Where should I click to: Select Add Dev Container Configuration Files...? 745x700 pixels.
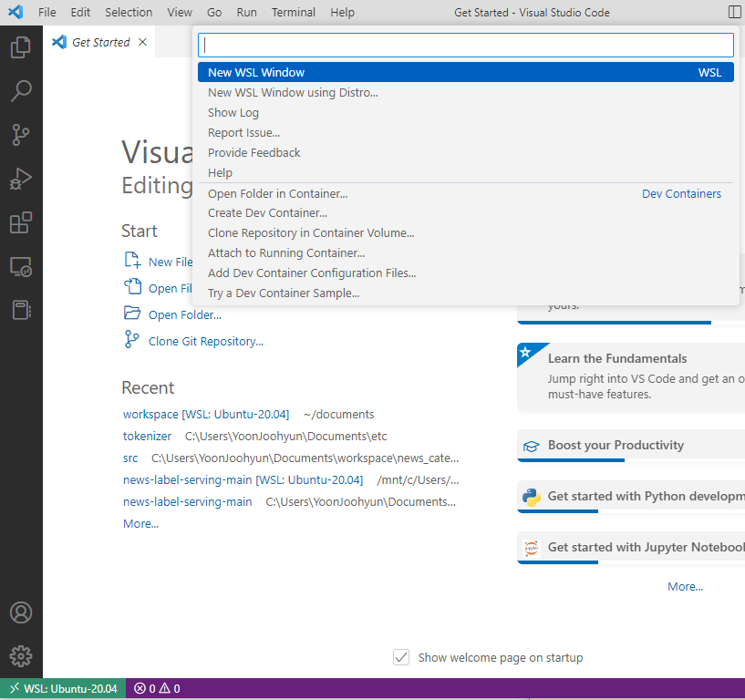tap(466, 273)
